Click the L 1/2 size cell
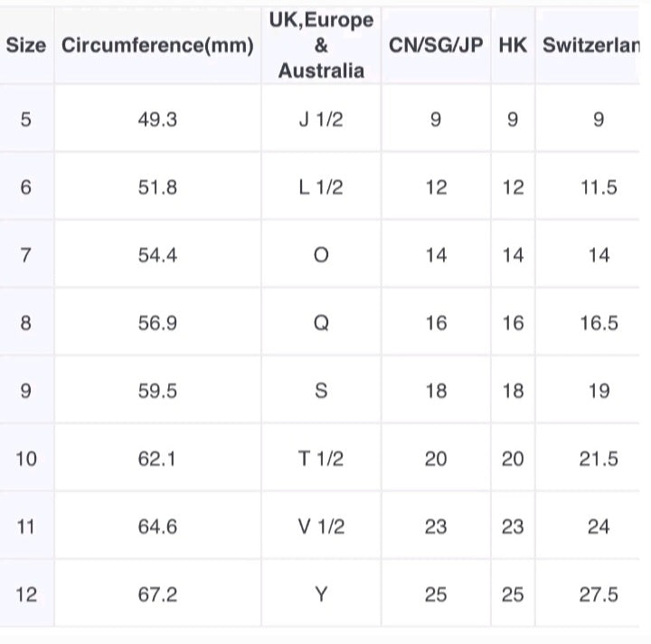Viewport: 651px width, 644px height. point(321,187)
